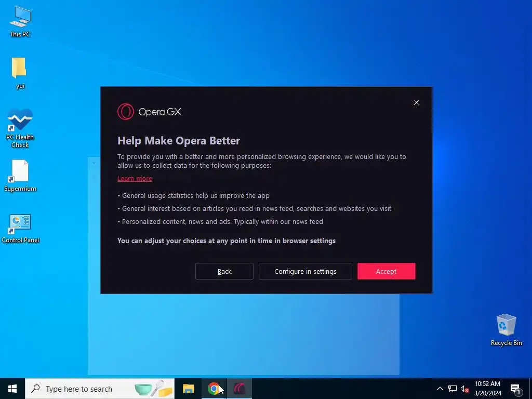Open the notification center icon
The width and height of the screenshot is (532, 399).
(x=515, y=389)
